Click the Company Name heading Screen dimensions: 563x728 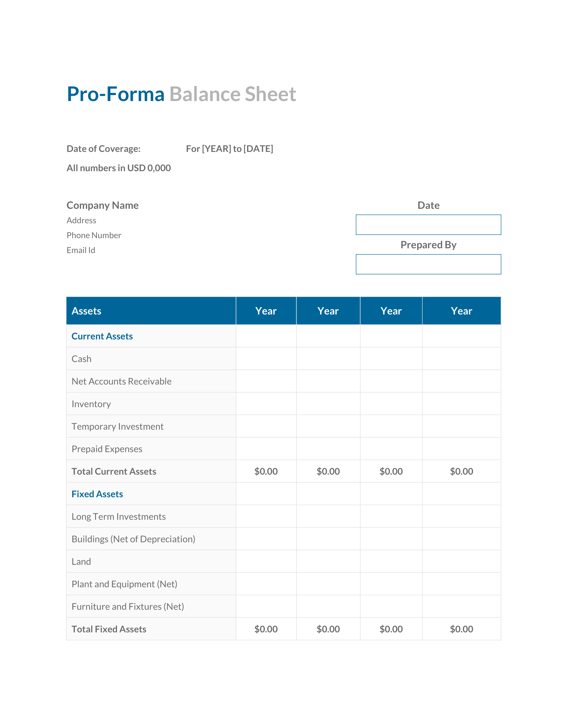(102, 205)
